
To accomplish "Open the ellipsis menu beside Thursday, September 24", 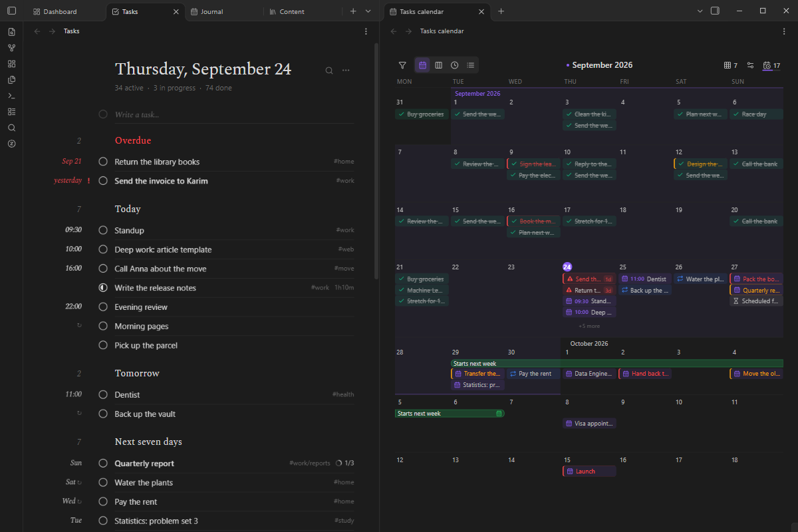I will click(346, 70).
